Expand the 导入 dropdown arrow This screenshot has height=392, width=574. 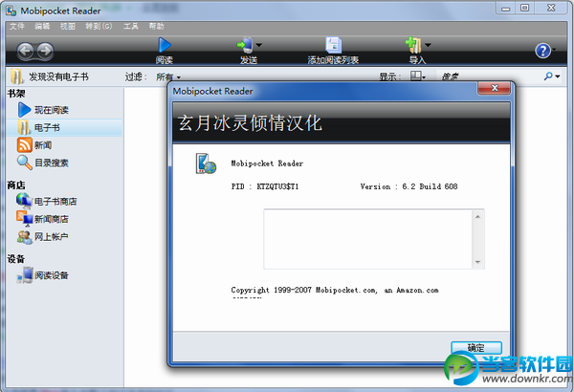point(428,45)
